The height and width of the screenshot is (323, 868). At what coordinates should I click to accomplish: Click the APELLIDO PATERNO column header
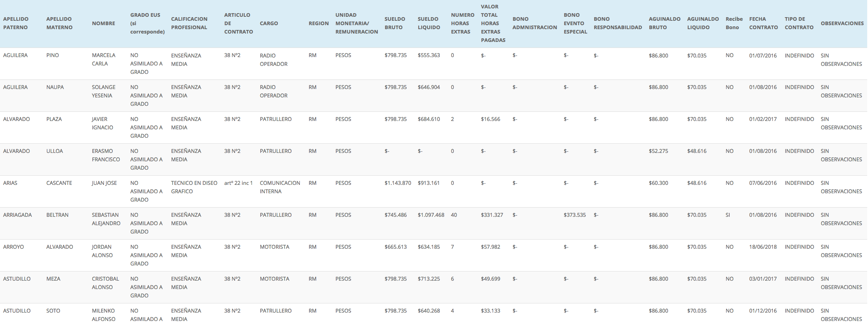tap(16, 23)
